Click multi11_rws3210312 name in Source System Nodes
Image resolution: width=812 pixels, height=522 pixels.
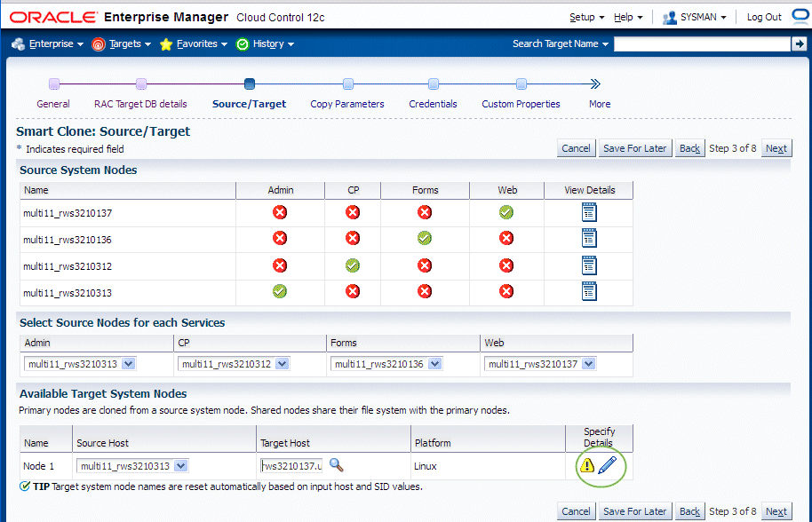point(68,266)
